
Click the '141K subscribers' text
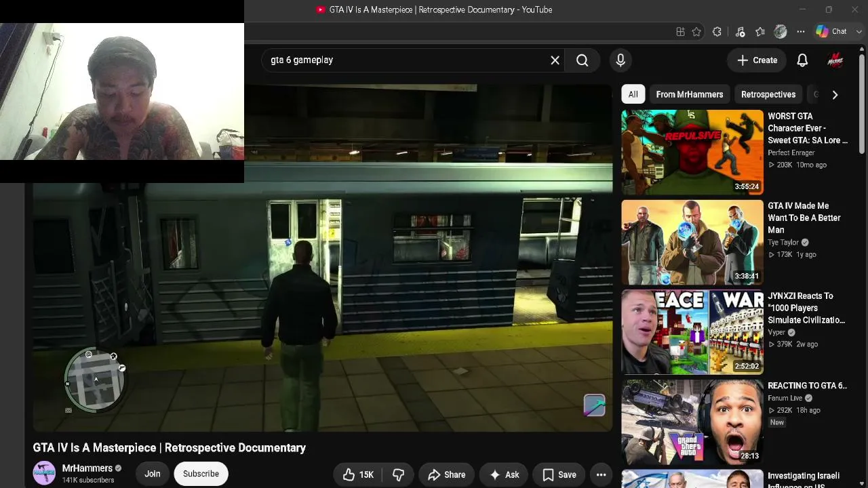[x=88, y=481]
